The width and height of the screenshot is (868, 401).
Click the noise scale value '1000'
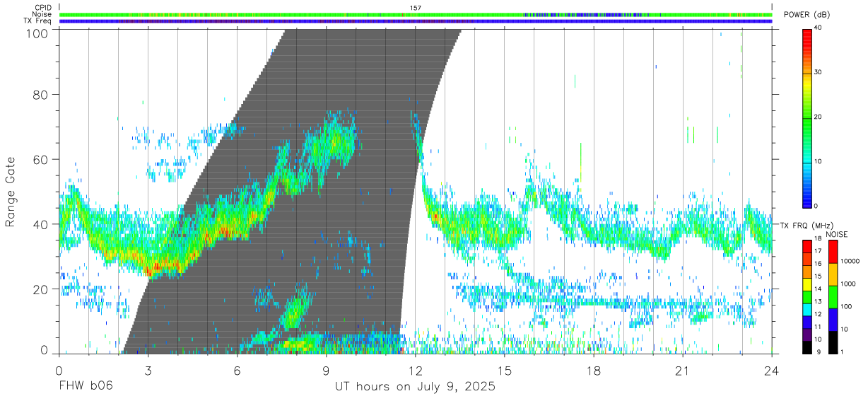(x=848, y=283)
